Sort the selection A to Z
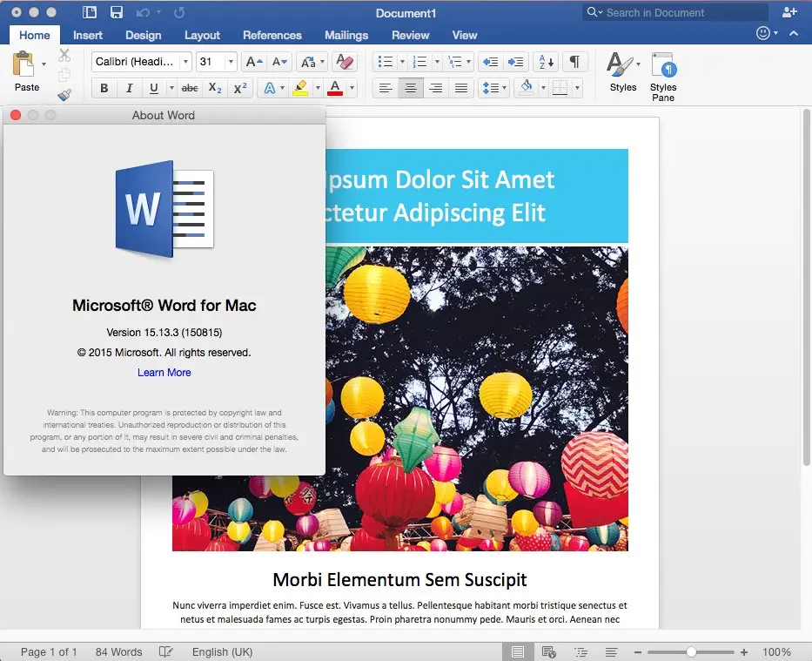The width and height of the screenshot is (812, 661). (547, 62)
